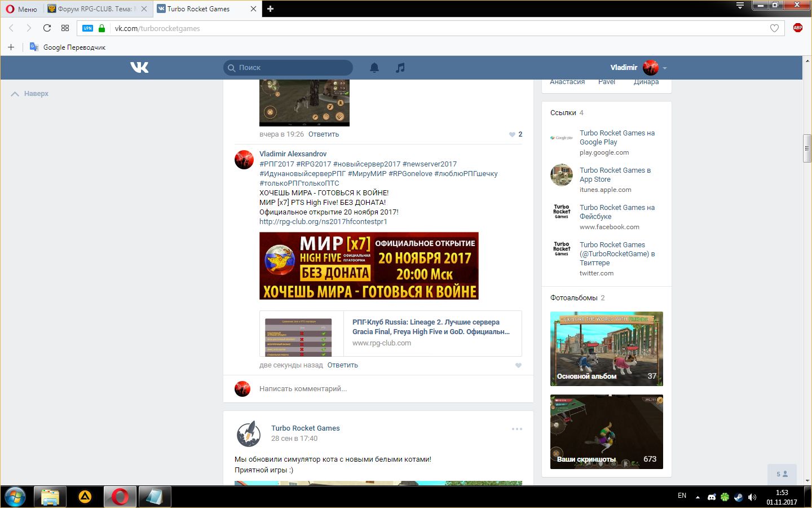Screen dimensions: 812x508
Task: Open the notifications bell
Action: pyautogui.click(x=374, y=68)
